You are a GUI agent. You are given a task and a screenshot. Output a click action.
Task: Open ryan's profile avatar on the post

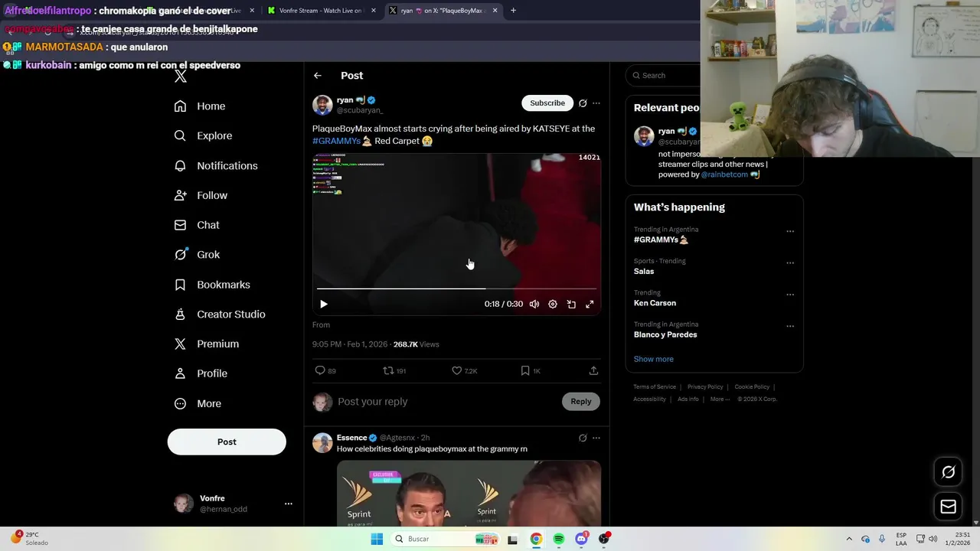click(322, 105)
